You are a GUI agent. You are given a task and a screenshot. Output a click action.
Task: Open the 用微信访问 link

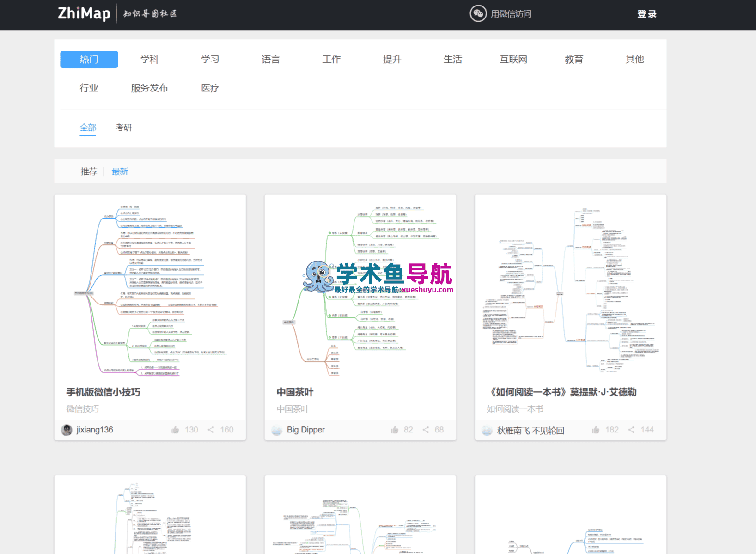tap(511, 14)
